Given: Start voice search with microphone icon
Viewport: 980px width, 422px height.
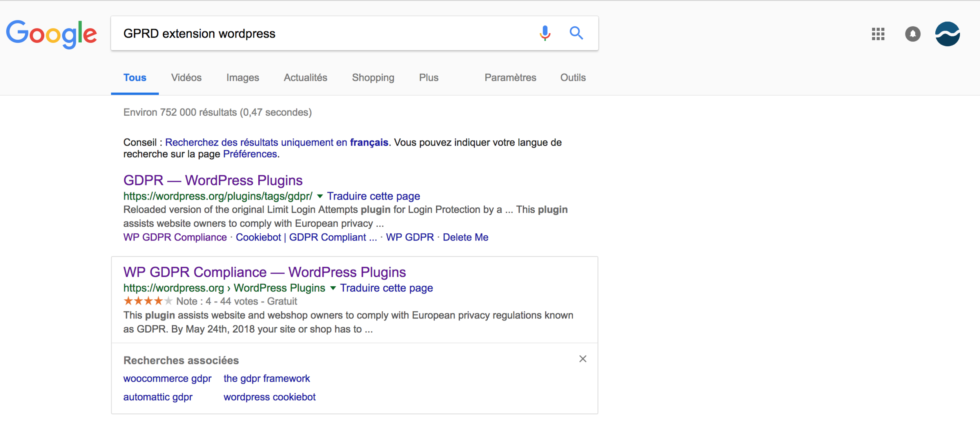Looking at the screenshot, I should click(545, 33).
